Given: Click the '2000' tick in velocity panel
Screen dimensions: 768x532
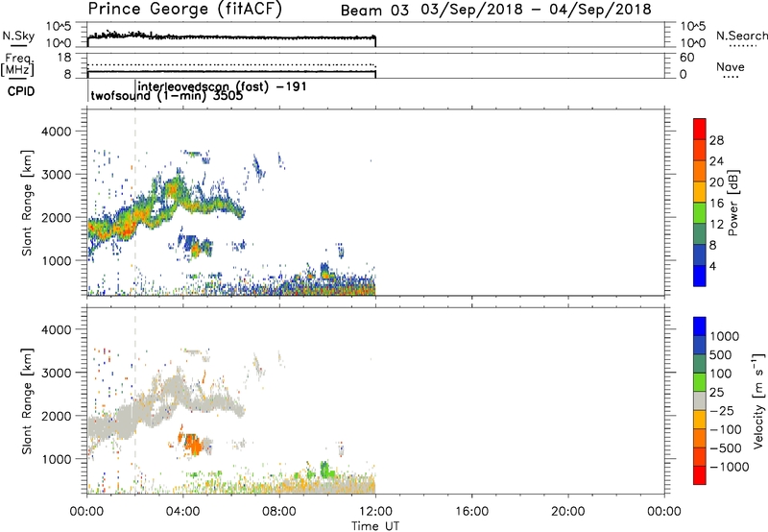Looking at the screenshot, I should tap(57, 416).
